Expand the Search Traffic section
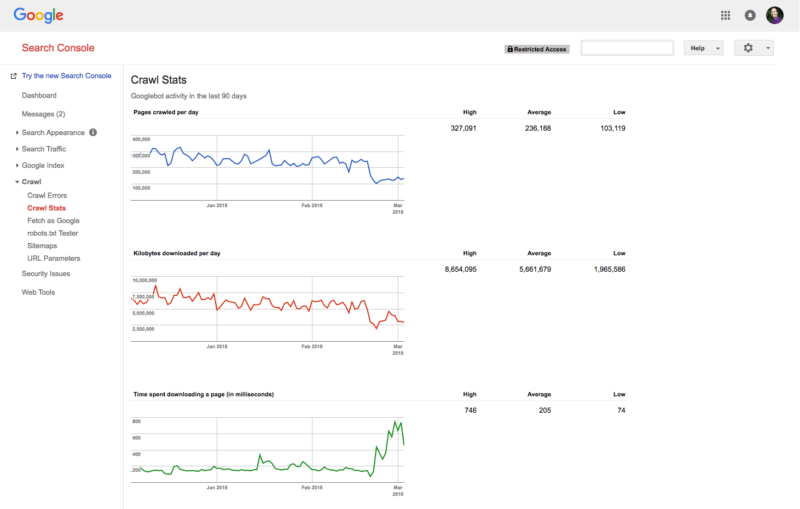The image size is (800, 509). [x=44, y=149]
